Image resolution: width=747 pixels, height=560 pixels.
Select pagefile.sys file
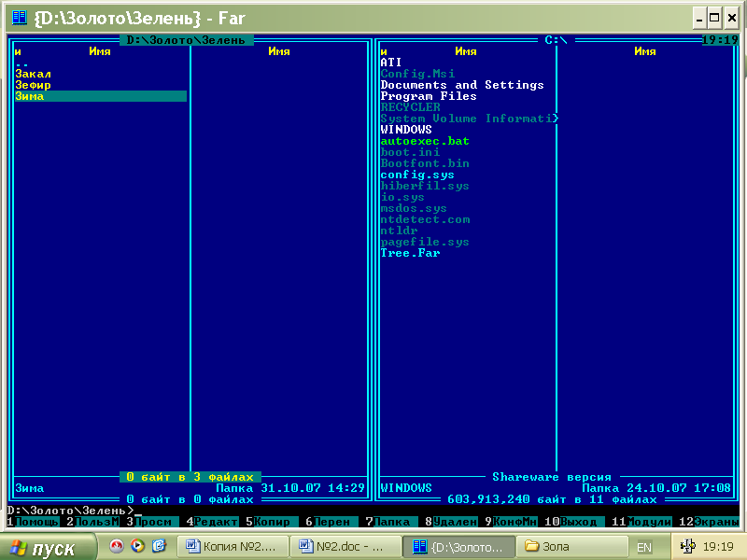pos(425,242)
